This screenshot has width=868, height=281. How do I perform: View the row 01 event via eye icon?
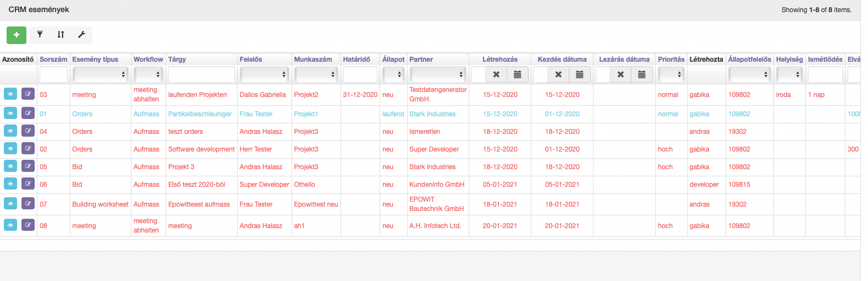(10, 114)
